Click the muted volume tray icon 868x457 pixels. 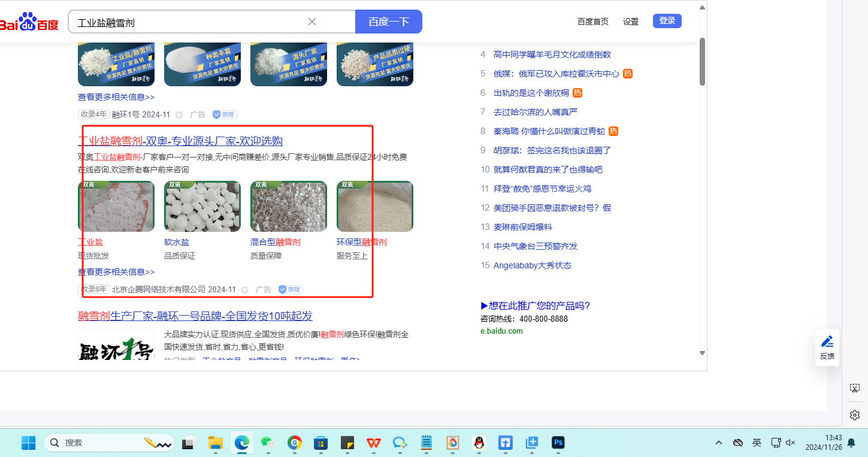(790, 443)
